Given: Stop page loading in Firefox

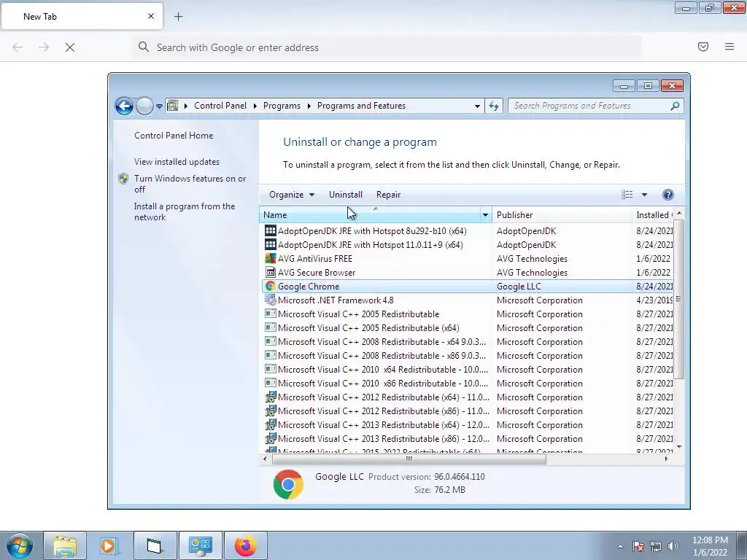Looking at the screenshot, I should tap(69, 47).
